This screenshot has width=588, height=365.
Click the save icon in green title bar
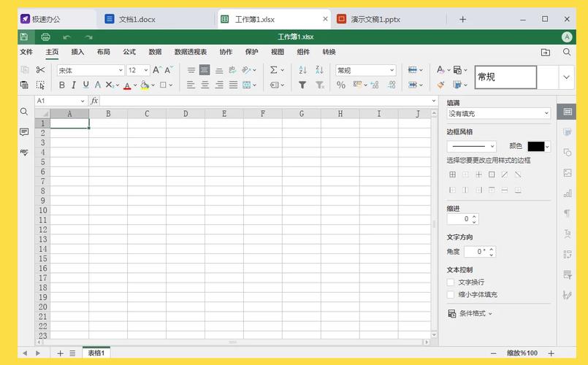pos(24,36)
